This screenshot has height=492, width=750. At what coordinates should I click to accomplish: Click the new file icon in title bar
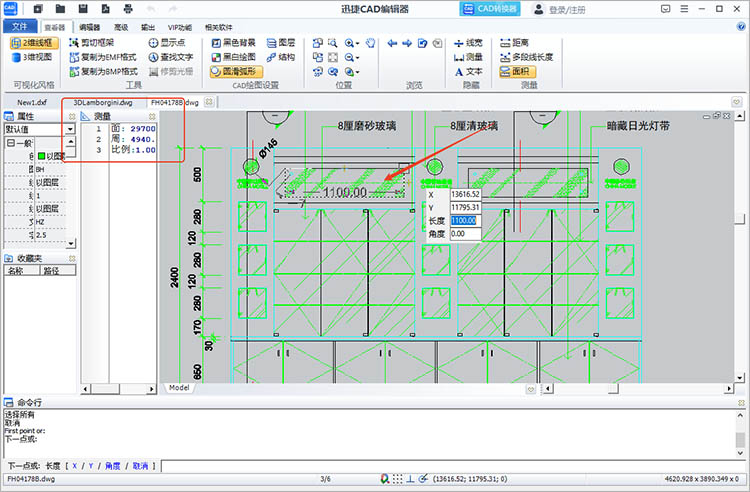(38, 9)
